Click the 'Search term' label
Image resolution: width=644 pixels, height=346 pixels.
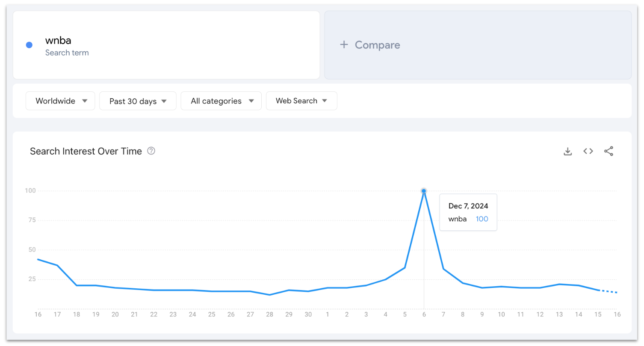(67, 53)
